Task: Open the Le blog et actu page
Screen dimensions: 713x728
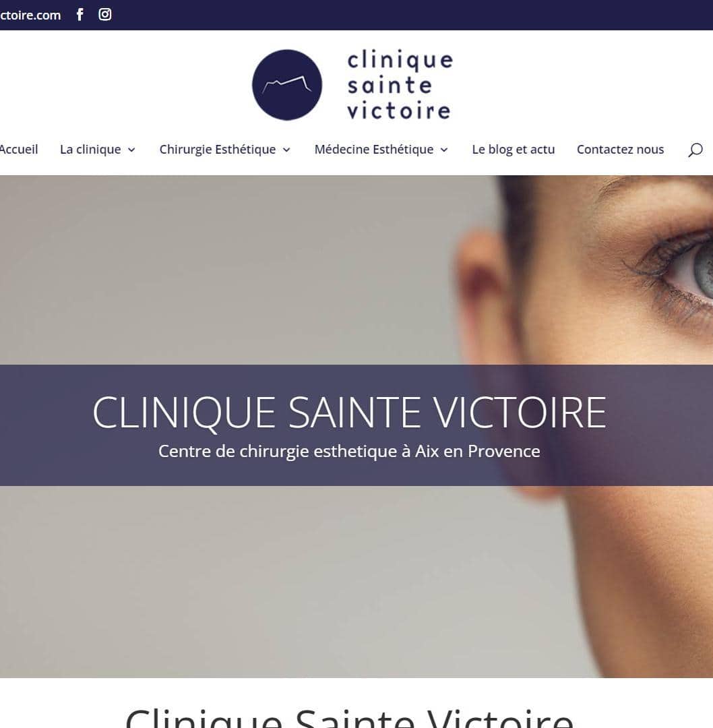Action: click(x=513, y=150)
